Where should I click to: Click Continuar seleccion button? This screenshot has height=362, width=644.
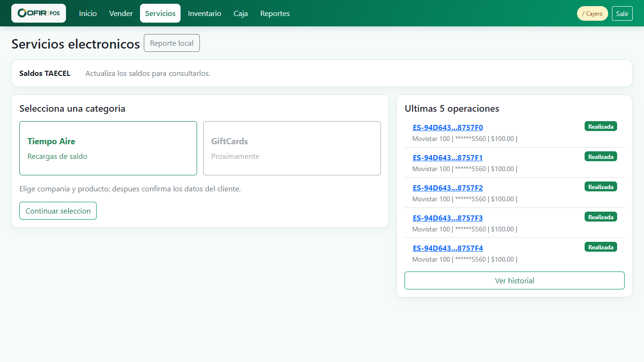tap(58, 211)
